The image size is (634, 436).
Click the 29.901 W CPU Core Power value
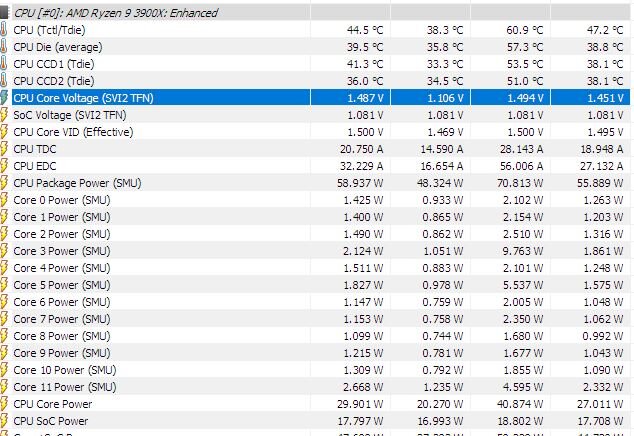360,404
